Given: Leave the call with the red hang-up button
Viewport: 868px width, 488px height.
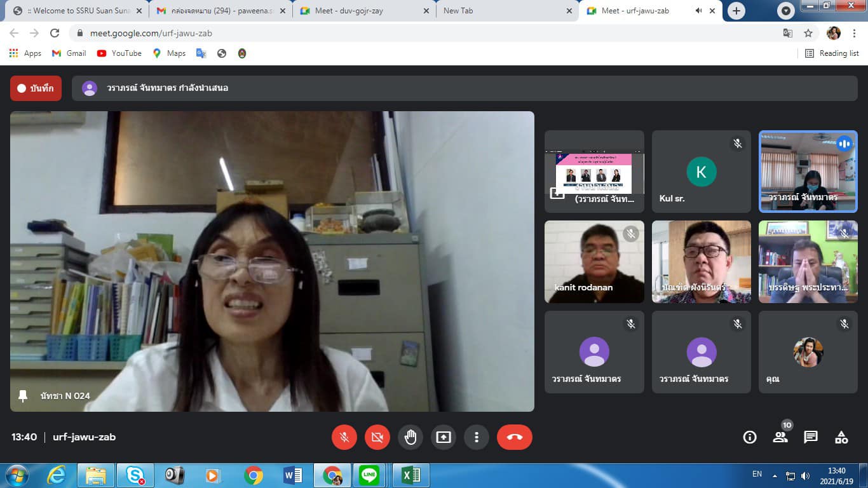Looking at the screenshot, I should pyautogui.click(x=514, y=437).
